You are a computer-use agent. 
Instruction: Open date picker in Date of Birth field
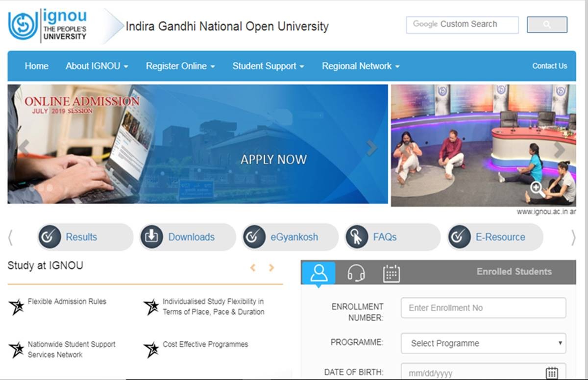pos(552,373)
